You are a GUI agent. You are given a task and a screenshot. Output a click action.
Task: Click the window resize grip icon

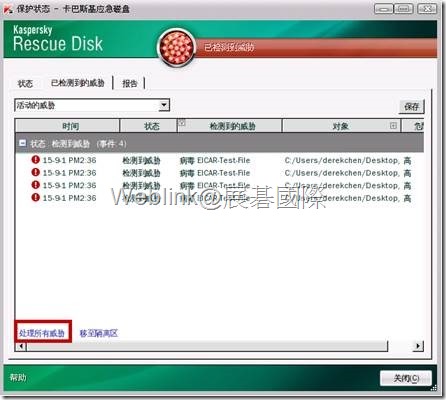coord(434,387)
